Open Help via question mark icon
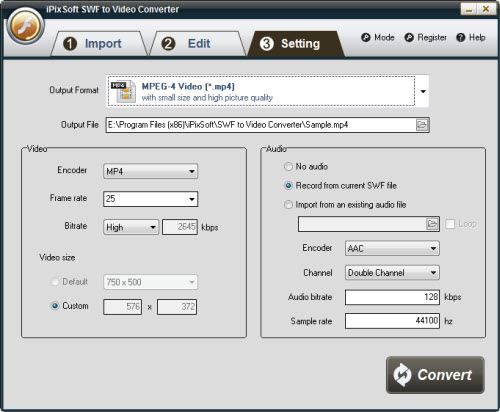Screen dimensions: 500x412 pyautogui.click(x=461, y=37)
